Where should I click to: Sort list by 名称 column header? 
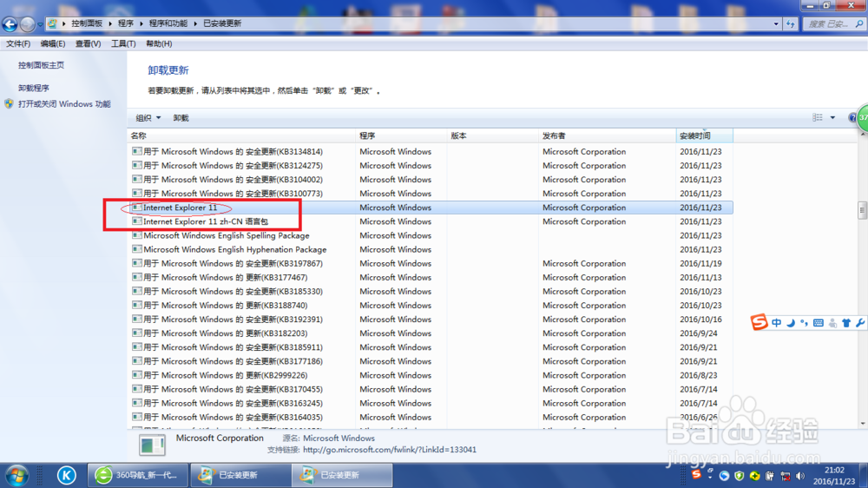tap(241, 135)
